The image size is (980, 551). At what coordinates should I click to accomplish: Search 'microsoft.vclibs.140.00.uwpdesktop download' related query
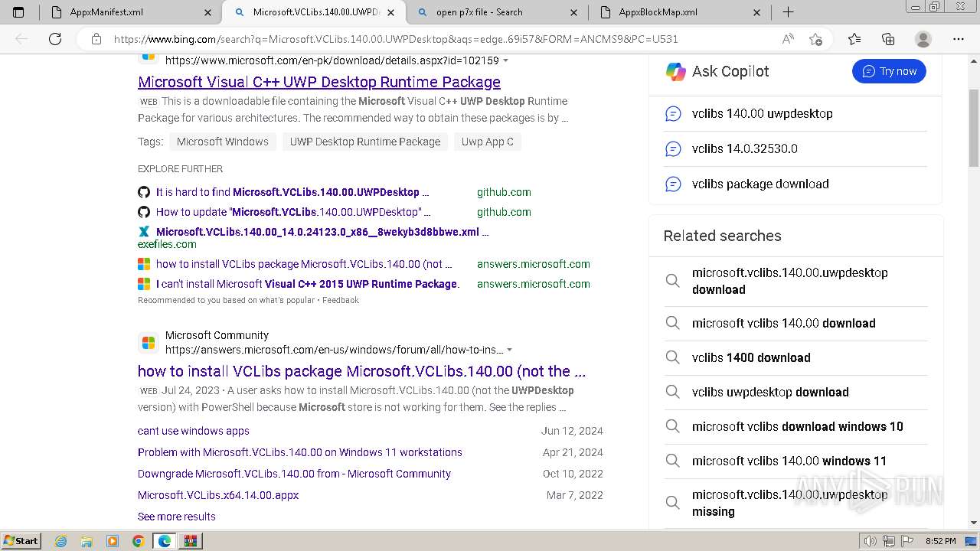pyautogui.click(x=795, y=281)
